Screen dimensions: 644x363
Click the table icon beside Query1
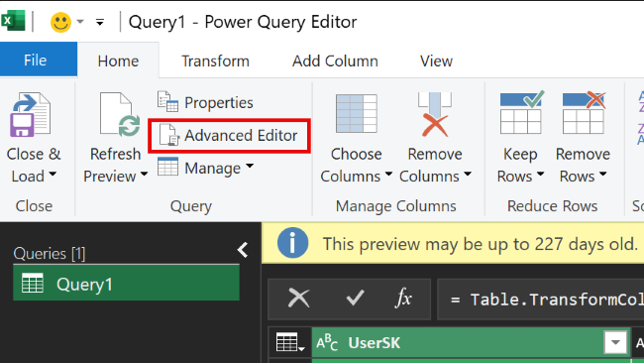[33, 284]
